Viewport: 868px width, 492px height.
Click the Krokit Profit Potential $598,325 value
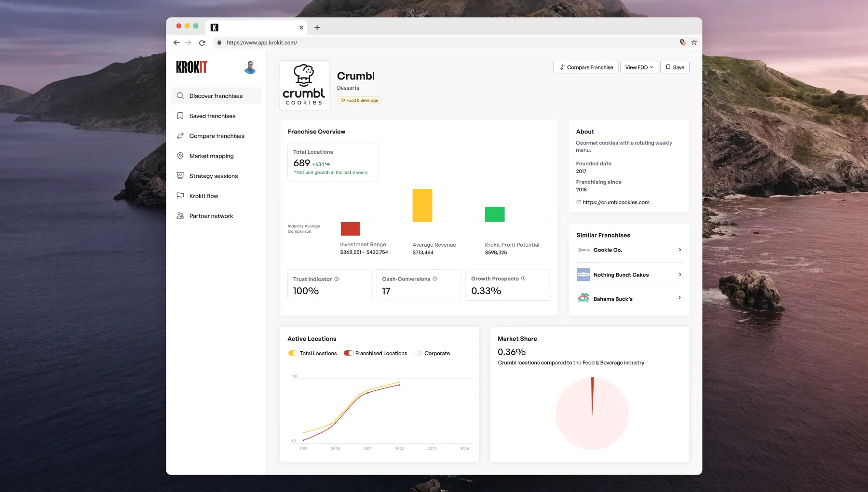pos(496,253)
